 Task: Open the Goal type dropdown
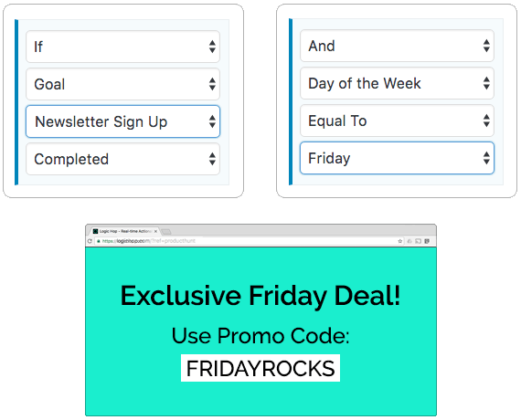click(123, 84)
